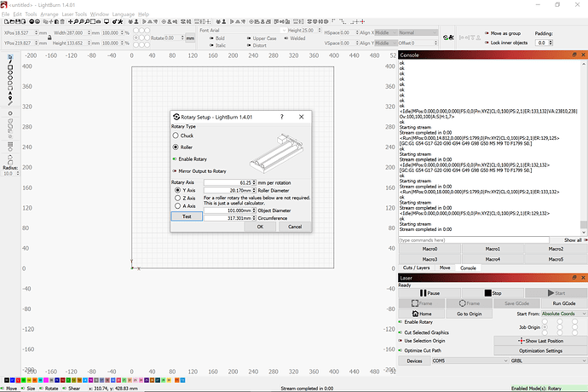Viewport: 588px width, 392px height.
Task: Switch to the Move tab
Action: tap(445, 268)
